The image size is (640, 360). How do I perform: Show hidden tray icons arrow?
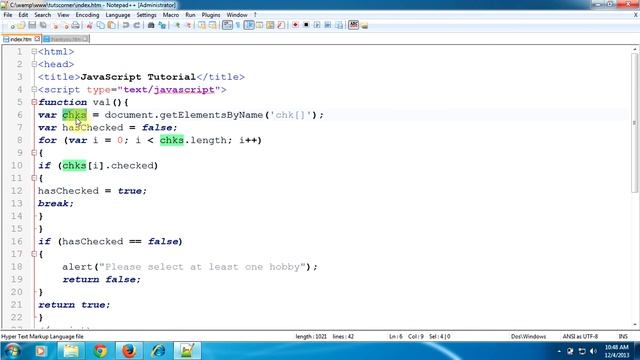point(559,351)
